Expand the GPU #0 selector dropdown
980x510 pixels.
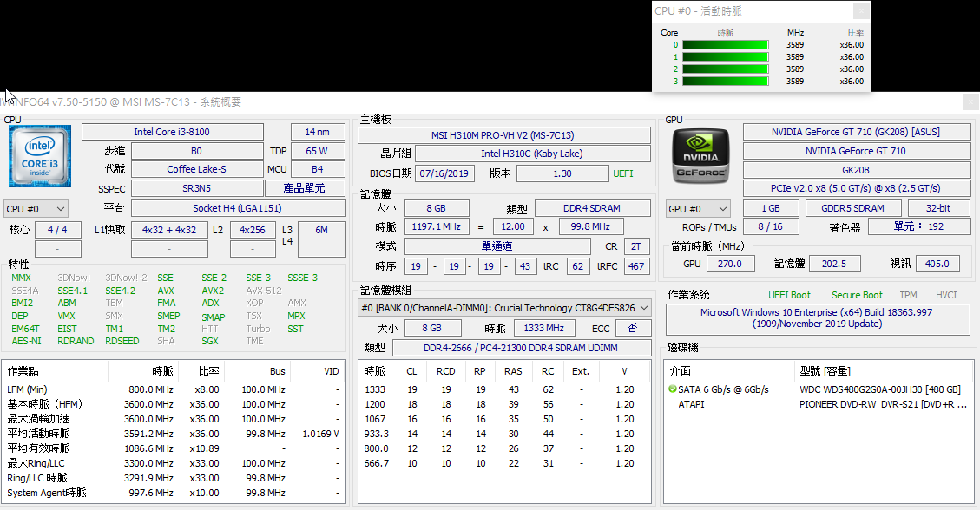pos(698,209)
